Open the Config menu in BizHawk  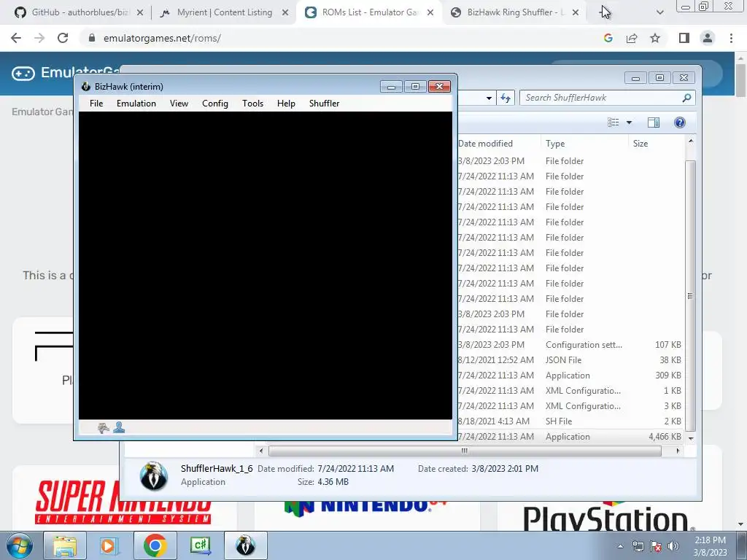click(x=215, y=104)
